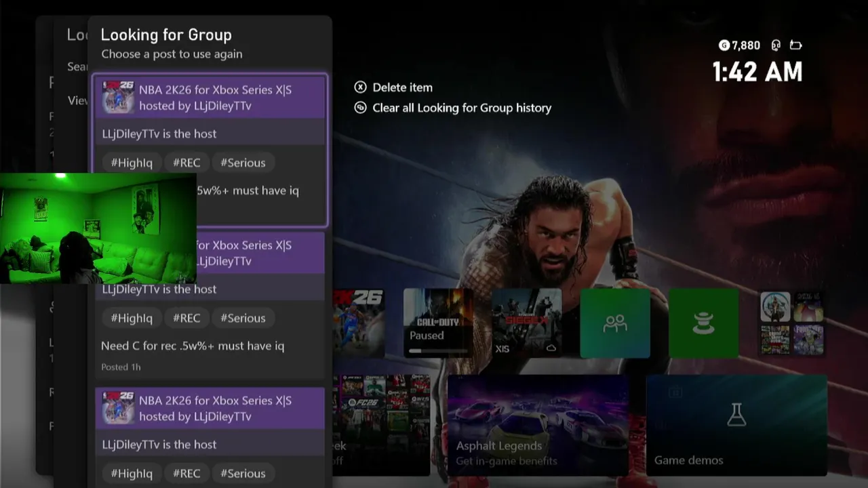Open the Game demos tile
868x488 pixels.
click(736, 425)
